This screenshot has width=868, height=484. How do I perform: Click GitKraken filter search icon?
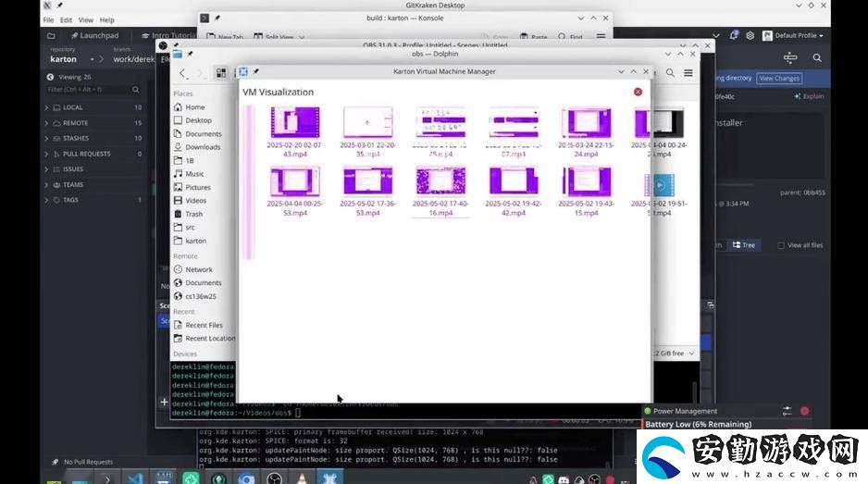[136, 89]
